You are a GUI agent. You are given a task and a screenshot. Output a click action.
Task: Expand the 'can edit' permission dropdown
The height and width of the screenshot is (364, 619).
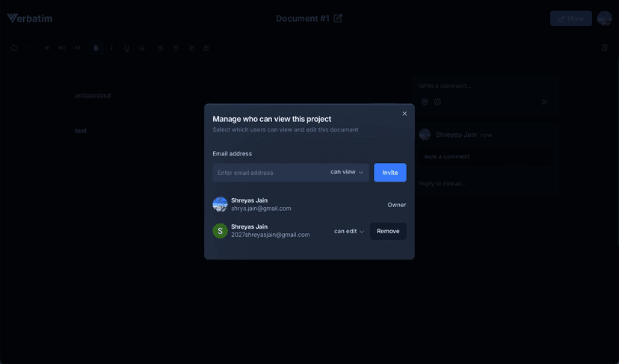pos(349,232)
